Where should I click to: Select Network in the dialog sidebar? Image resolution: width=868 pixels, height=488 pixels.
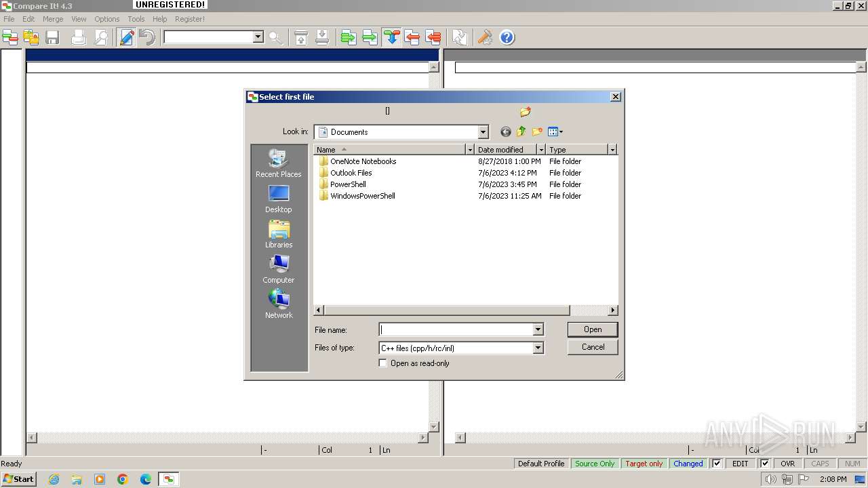coord(279,305)
